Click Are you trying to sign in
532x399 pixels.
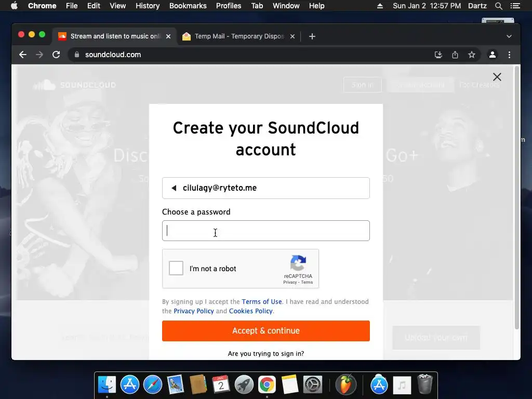pos(265,353)
